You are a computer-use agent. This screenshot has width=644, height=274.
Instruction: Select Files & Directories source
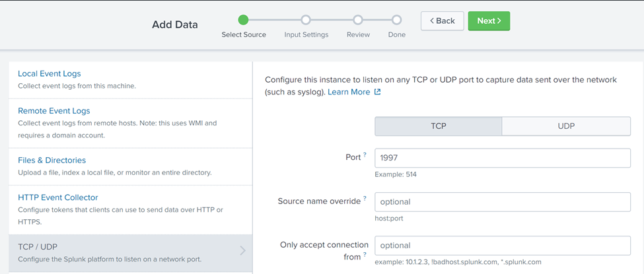[x=52, y=160]
